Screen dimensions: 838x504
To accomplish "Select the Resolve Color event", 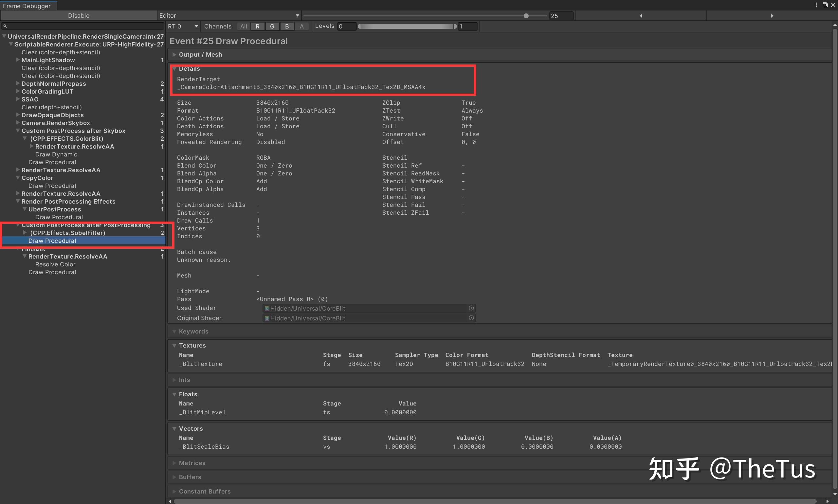I will (x=55, y=264).
